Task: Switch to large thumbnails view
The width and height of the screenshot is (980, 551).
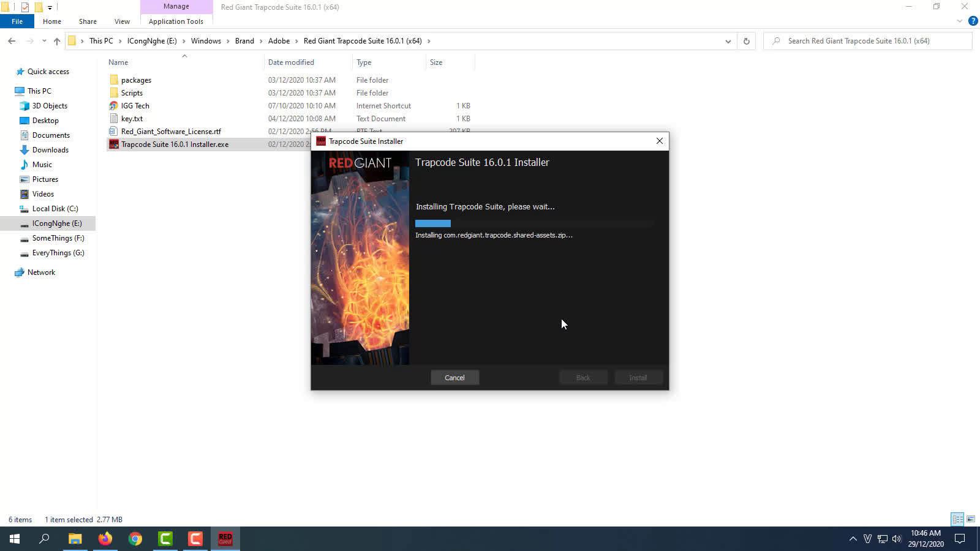Action: (x=971, y=519)
